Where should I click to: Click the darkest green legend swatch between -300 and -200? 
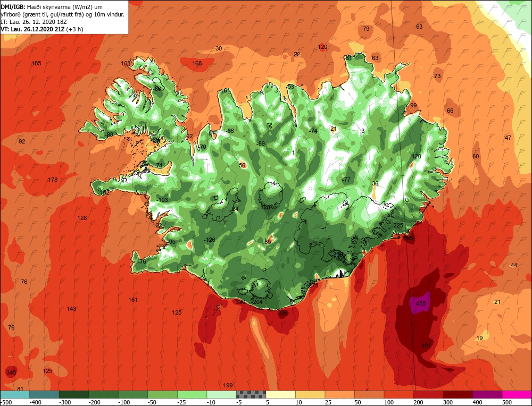coord(74,394)
